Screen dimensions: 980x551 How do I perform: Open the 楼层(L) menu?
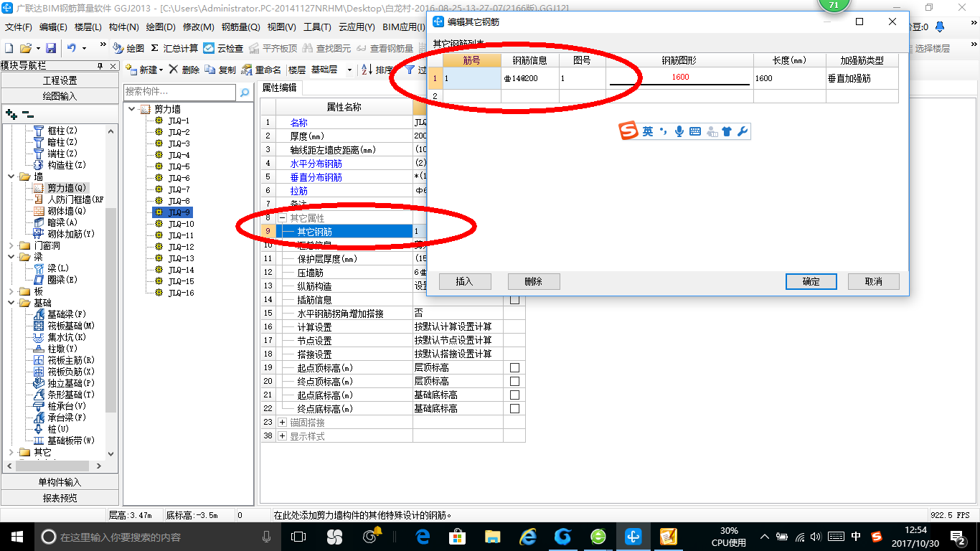(x=88, y=27)
